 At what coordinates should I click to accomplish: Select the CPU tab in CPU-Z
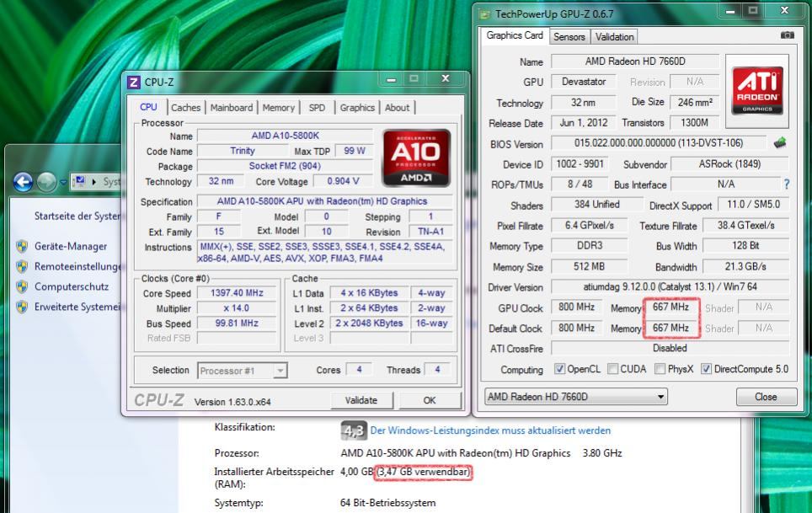148,107
